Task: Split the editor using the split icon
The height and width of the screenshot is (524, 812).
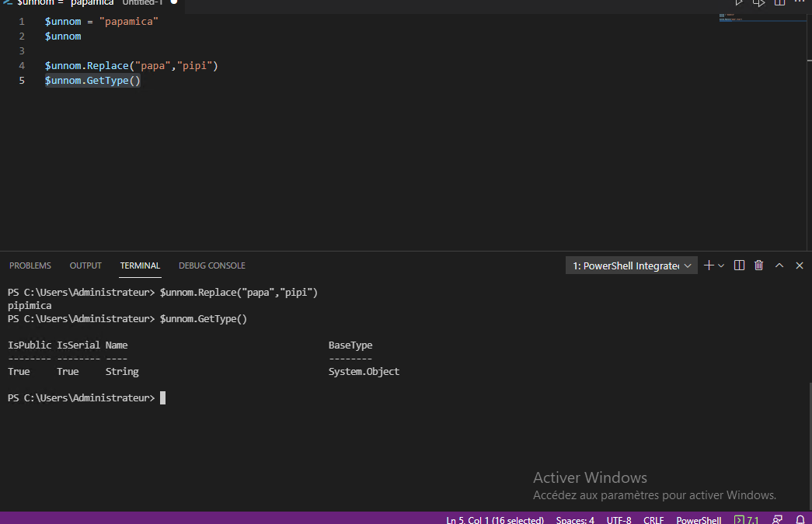Action: (779, 2)
